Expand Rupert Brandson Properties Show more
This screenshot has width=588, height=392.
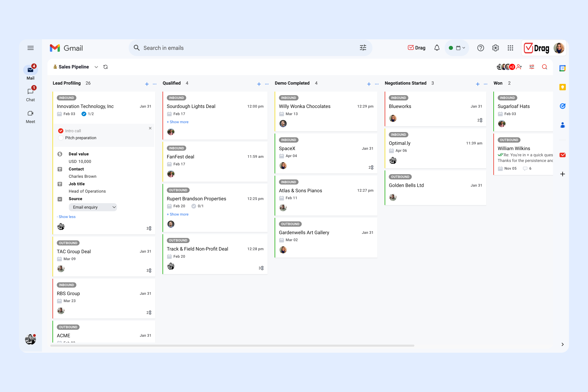(x=178, y=214)
